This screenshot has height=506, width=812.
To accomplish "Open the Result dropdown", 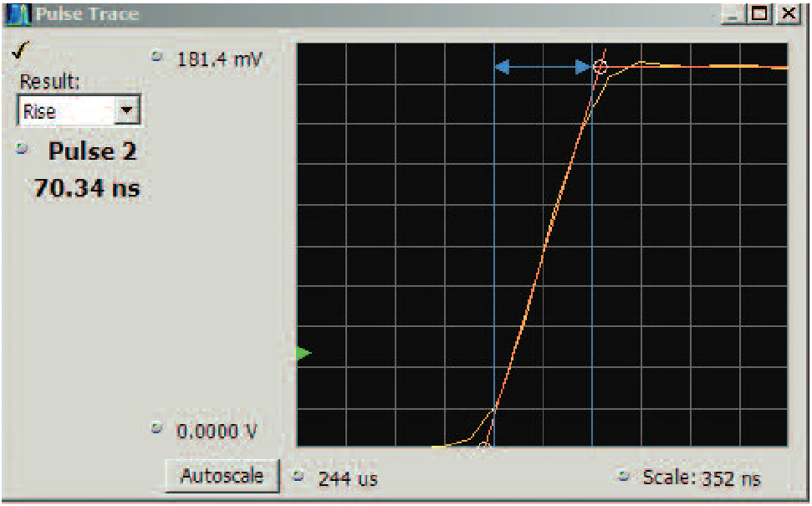I will tap(78, 110).
